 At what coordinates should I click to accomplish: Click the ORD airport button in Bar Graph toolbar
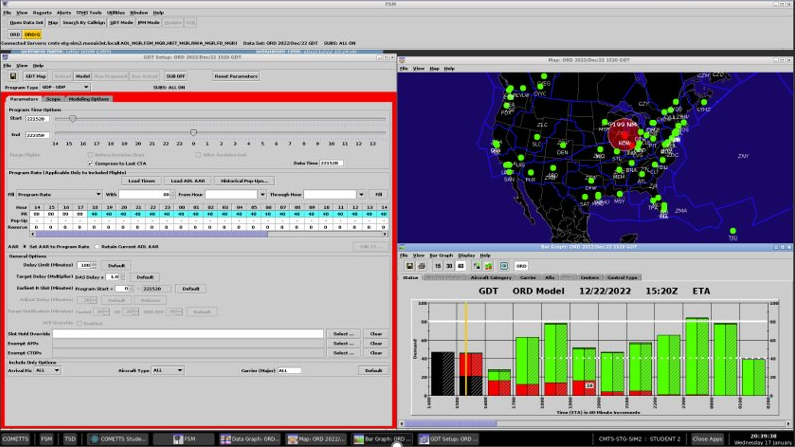(x=521, y=266)
